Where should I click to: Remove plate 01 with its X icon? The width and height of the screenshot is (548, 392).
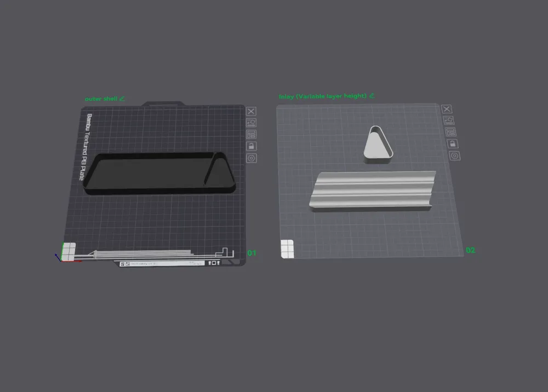point(251,111)
